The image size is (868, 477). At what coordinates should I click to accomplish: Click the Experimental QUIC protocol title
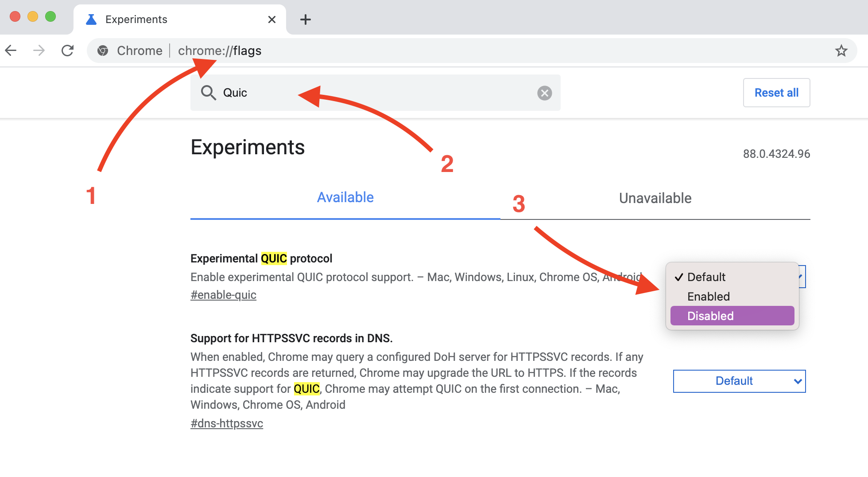pyautogui.click(x=261, y=258)
